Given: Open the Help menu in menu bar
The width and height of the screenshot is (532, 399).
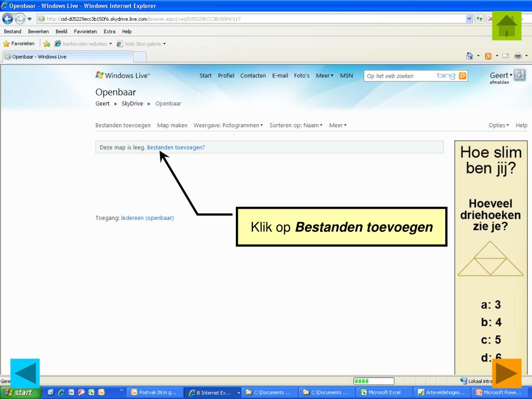Looking at the screenshot, I should [127, 32].
